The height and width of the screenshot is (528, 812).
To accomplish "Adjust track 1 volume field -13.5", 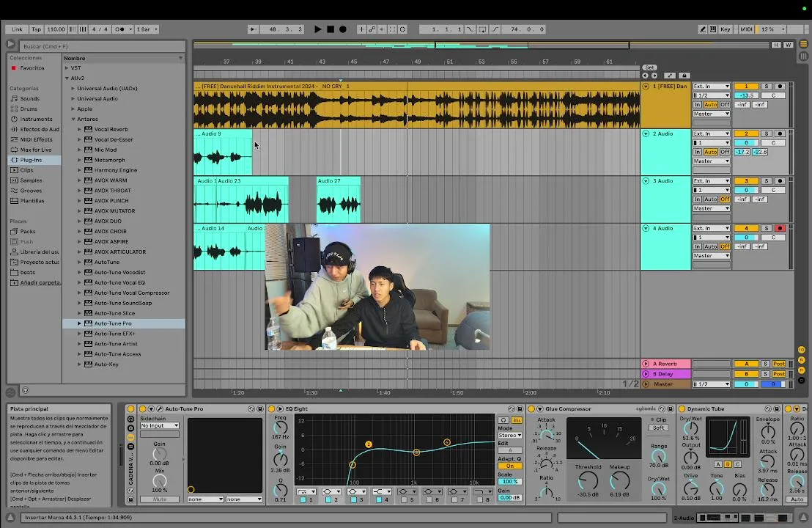I will click(x=746, y=96).
